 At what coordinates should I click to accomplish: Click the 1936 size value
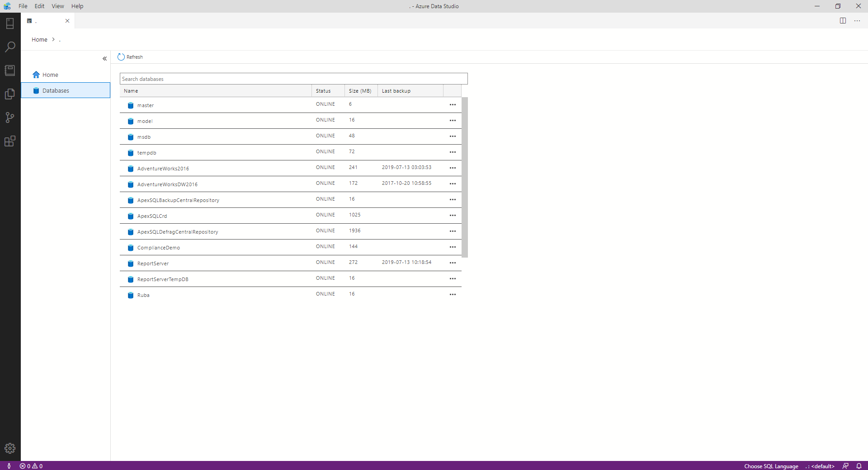pos(355,230)
